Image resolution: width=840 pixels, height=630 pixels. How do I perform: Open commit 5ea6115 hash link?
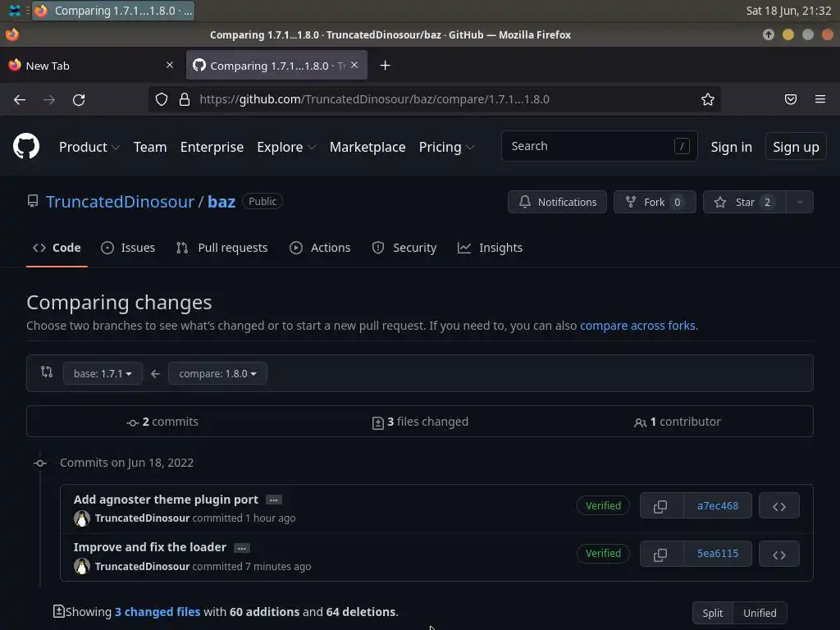click(x=717, y=554)
